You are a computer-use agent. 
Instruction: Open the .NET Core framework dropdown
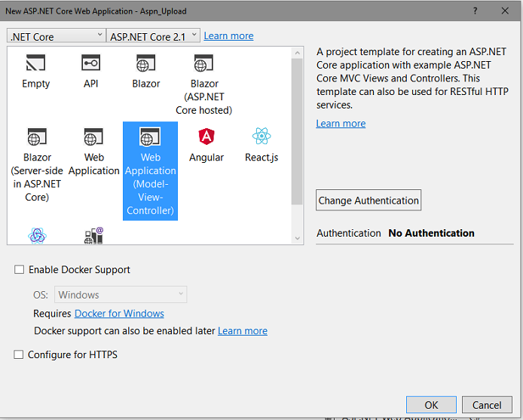pyautogui.click(x=56, y=35)
